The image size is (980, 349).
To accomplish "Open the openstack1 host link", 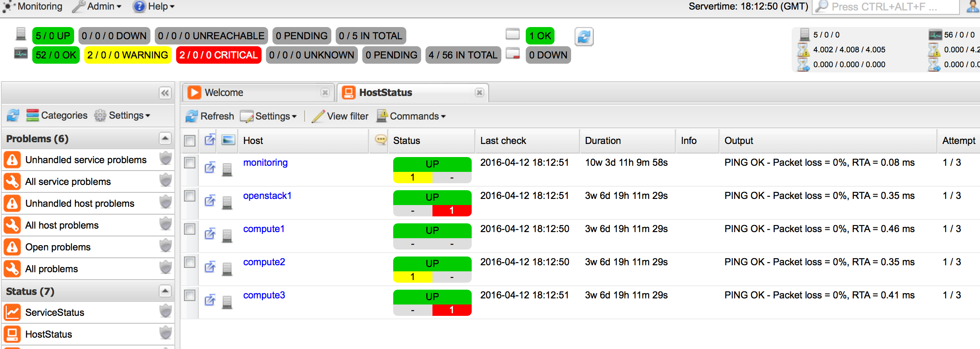I will pos(267,196).
